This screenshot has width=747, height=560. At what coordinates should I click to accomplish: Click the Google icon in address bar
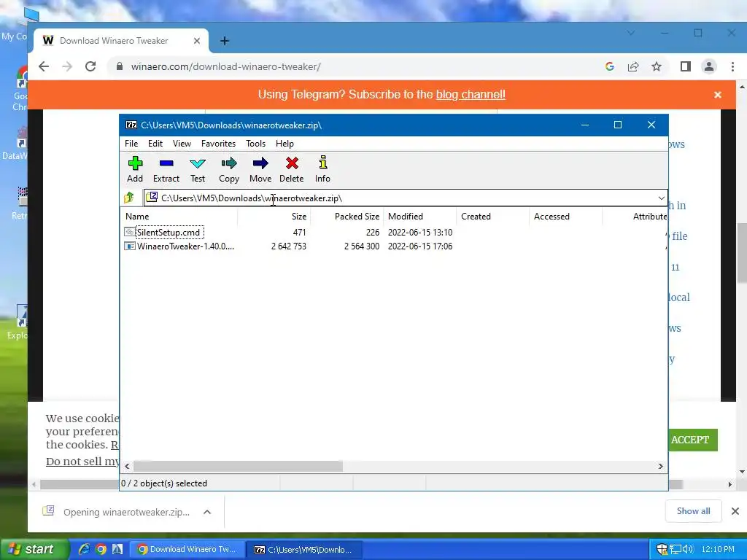pos(609,66)
